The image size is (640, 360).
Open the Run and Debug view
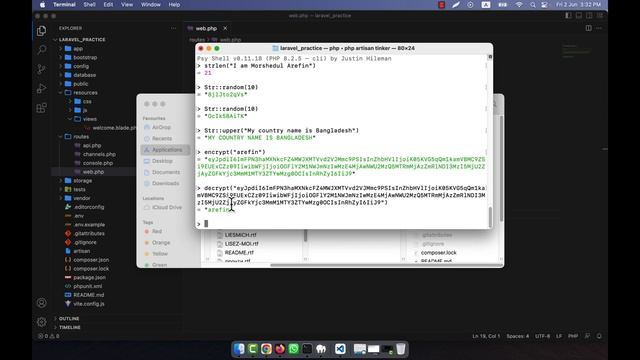click(41, 89)
